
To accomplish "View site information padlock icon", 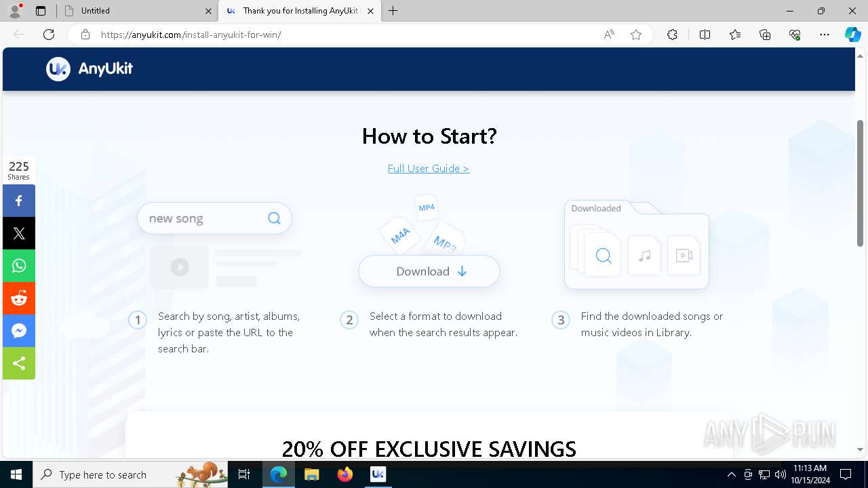I will coord(85,35).
